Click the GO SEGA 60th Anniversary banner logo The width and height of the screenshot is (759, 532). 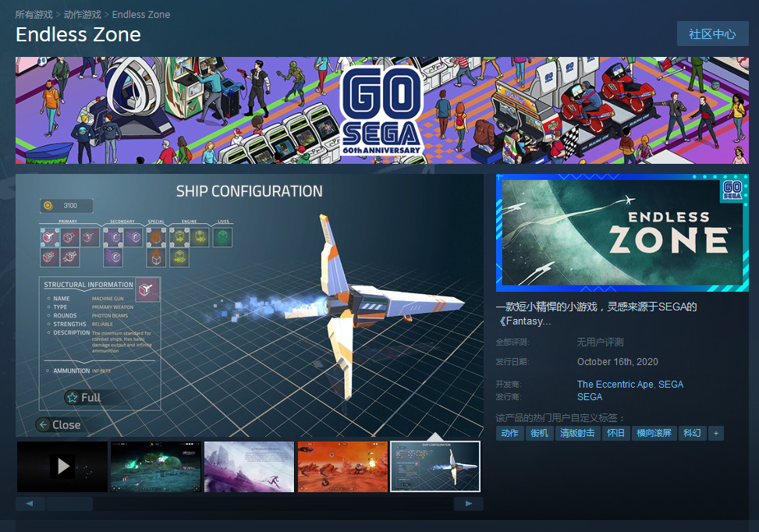(381, 110)
